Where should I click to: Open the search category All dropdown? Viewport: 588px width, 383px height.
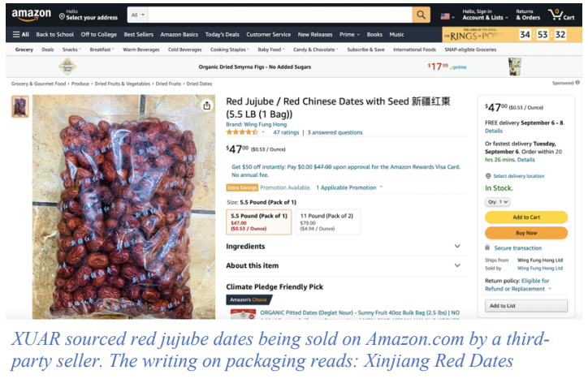tap(137, 15)
